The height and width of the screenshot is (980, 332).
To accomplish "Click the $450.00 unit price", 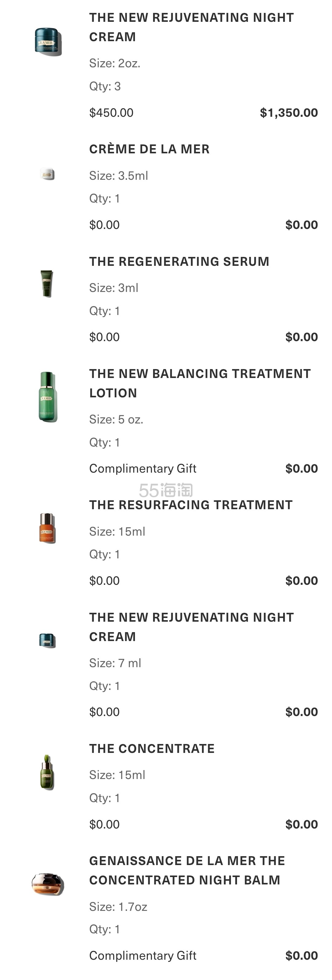I will coord(111,112).
